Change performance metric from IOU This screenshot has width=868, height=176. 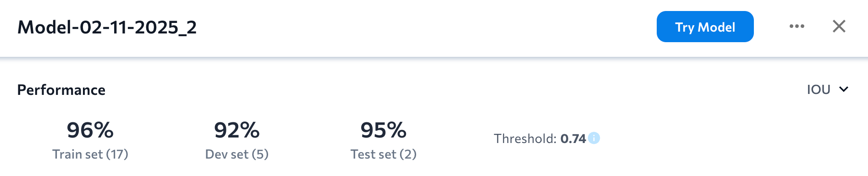(x=828, y=89)
